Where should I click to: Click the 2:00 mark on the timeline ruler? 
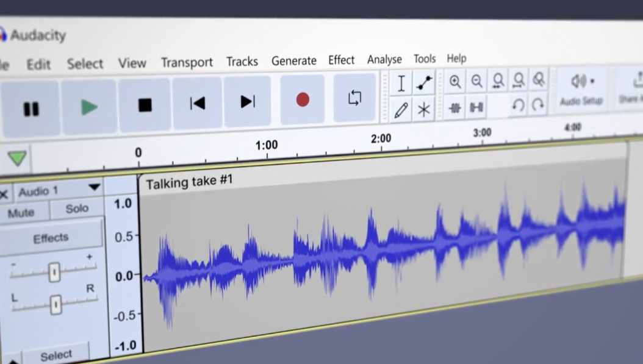click(x=381, y=138)
